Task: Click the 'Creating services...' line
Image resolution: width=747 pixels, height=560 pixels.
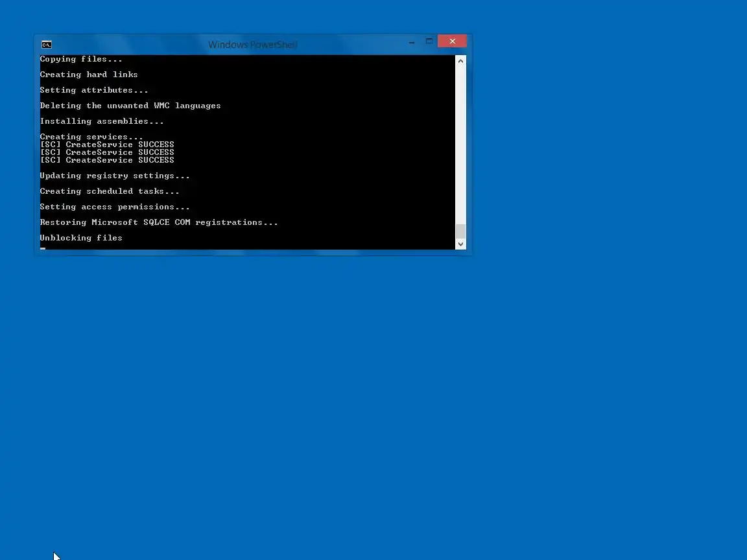Action: [x=91, y=137]
